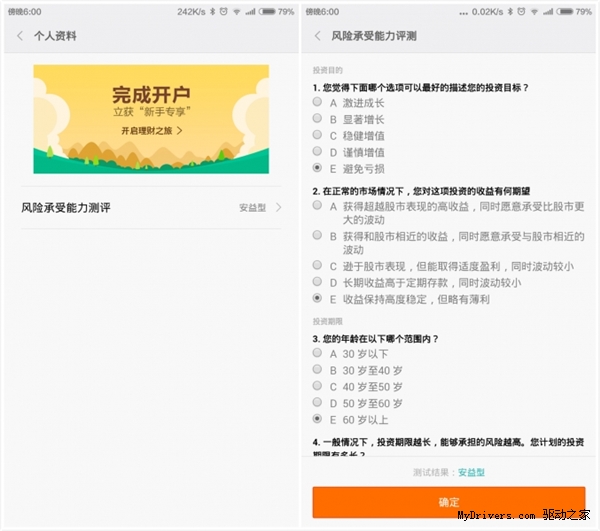Screen dimensions: 600x531
Task: Tap alarm clock icon in left status bar
Action: point(226,11)
